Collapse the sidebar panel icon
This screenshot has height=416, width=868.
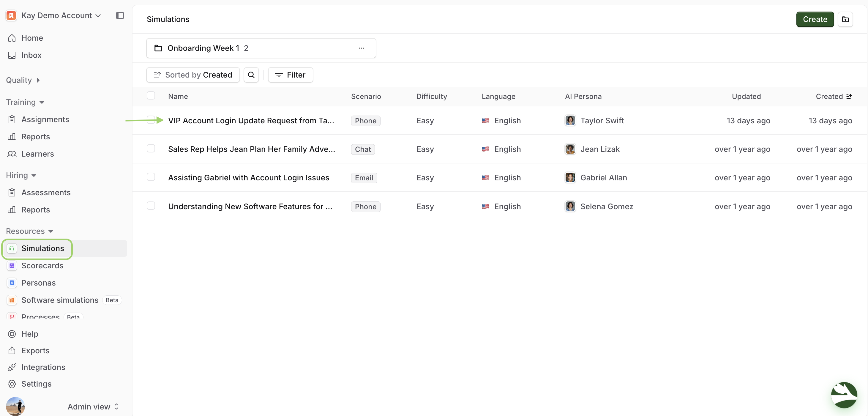click(120, 15)
